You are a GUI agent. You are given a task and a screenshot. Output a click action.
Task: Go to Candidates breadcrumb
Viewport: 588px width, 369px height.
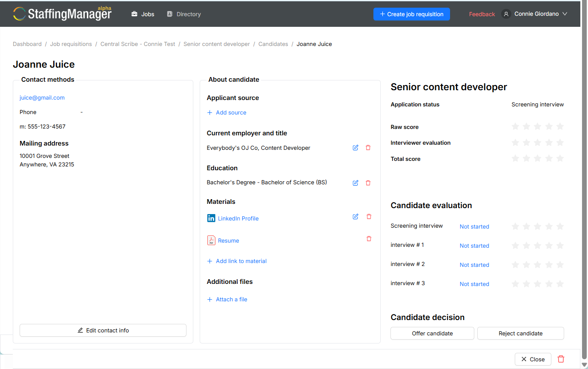click(x=273, y=44)
